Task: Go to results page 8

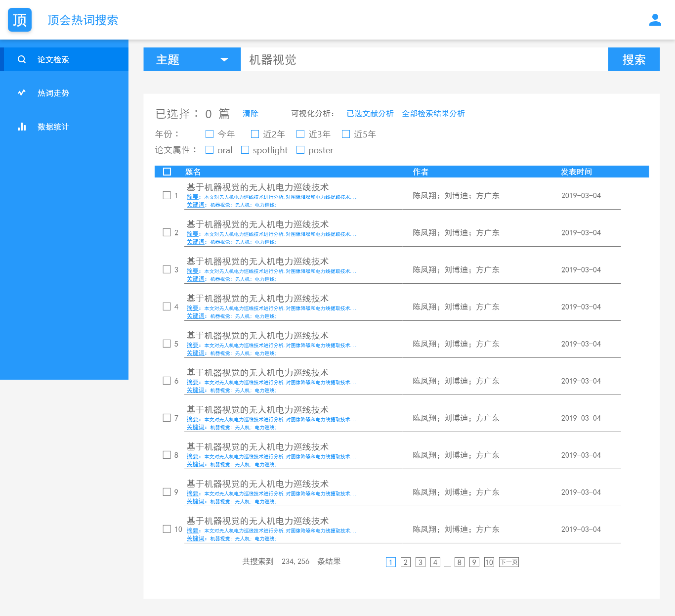Action: [460, 562]
